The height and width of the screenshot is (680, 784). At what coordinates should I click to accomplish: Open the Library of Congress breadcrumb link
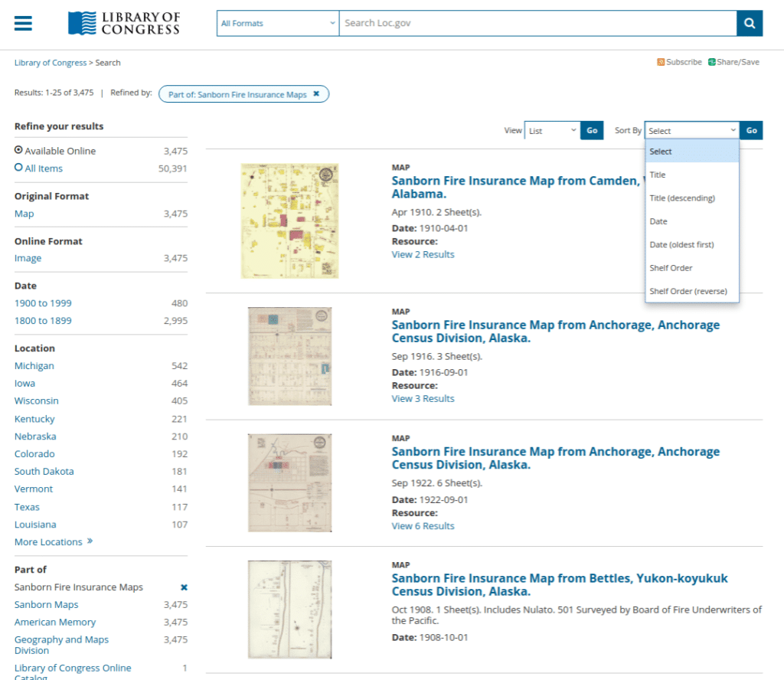(51, 62)
